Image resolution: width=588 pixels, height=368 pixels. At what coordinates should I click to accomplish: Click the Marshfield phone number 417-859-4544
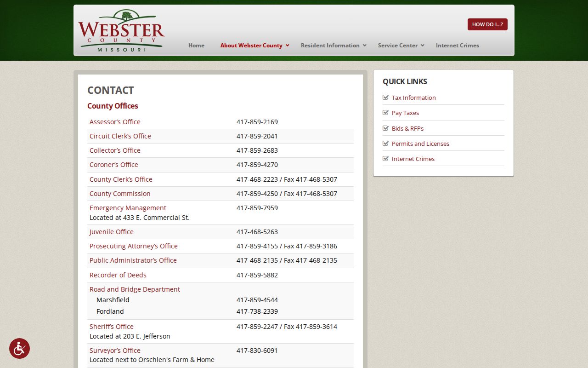coord(257,300)
